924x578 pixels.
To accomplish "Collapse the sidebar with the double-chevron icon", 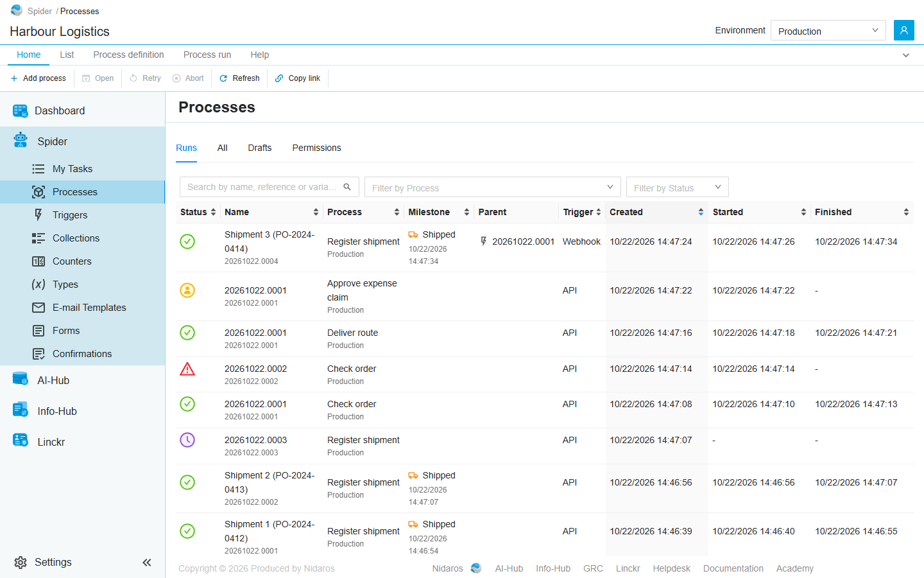I will click(147, 563).
